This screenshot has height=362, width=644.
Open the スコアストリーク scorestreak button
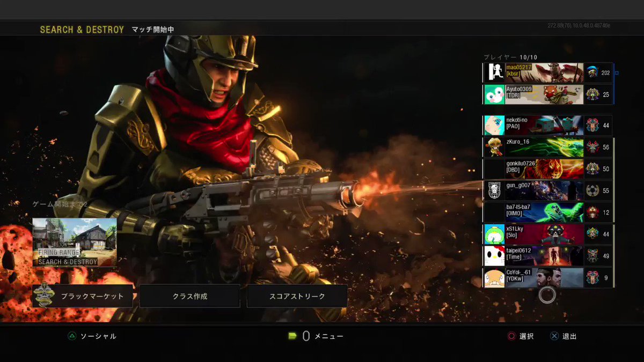click(297, 296)
